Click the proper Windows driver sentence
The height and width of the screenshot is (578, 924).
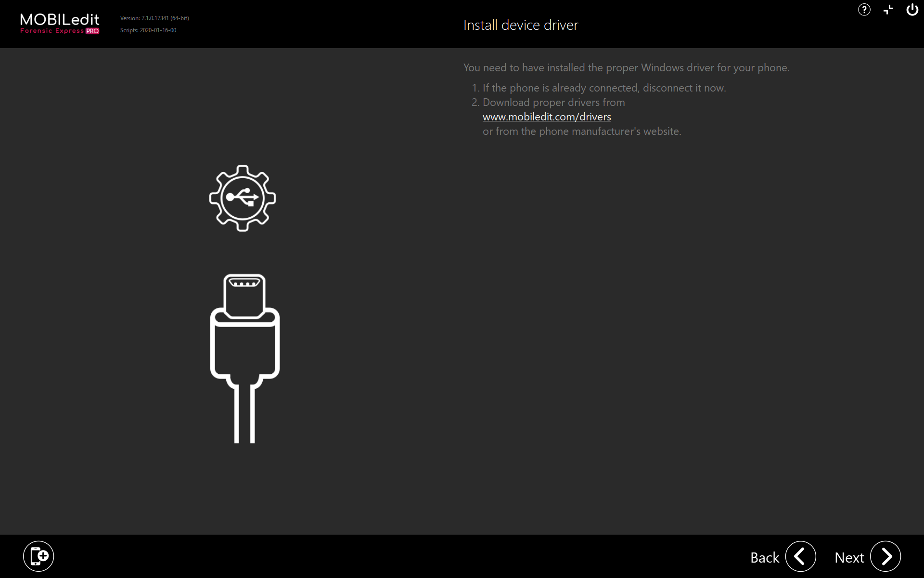[626, 68]
